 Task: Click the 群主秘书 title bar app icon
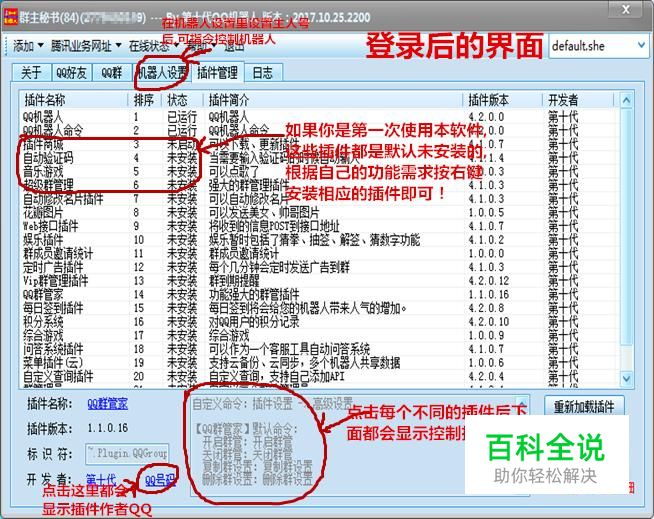pyautogui.click(x=10, y=17)
